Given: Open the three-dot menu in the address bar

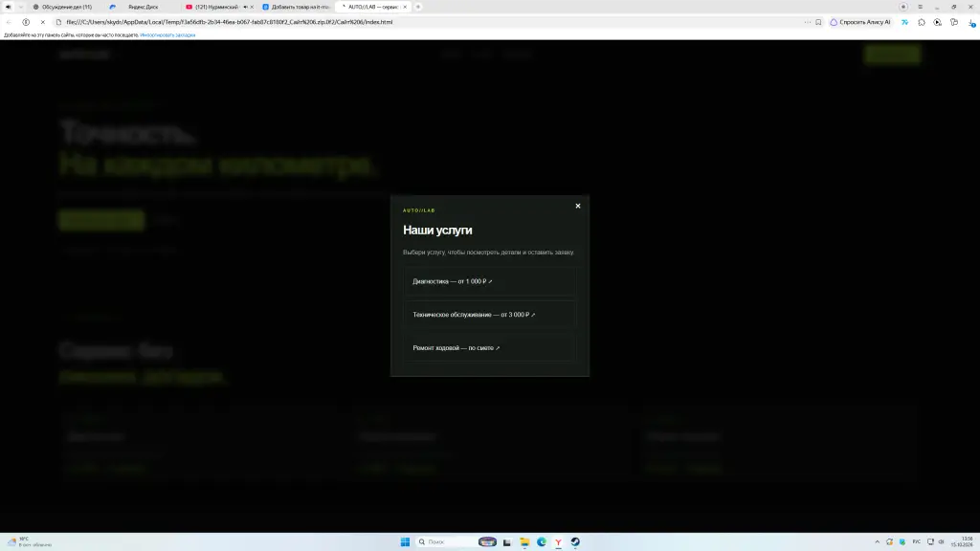Looking at the screenshot, I should (808, 22).
